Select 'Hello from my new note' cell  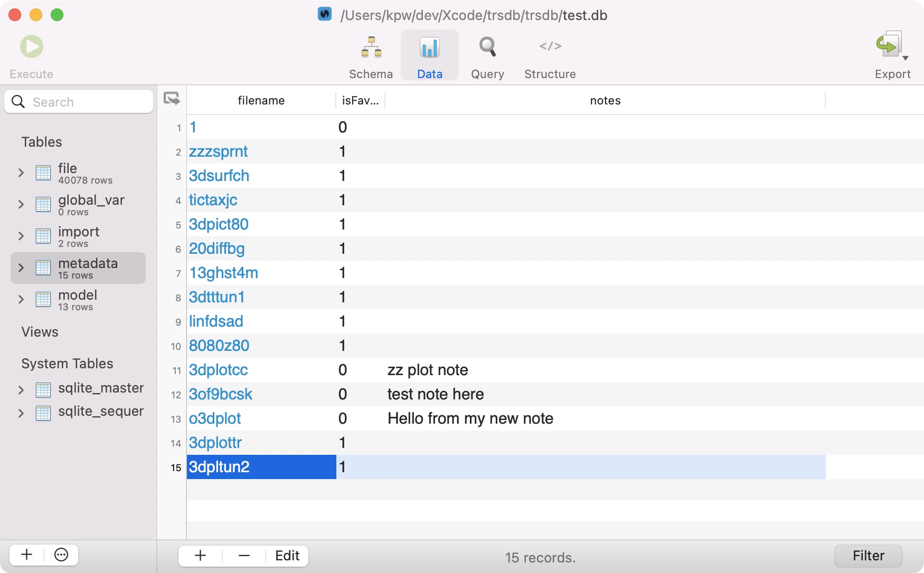[x=605, y=418]
